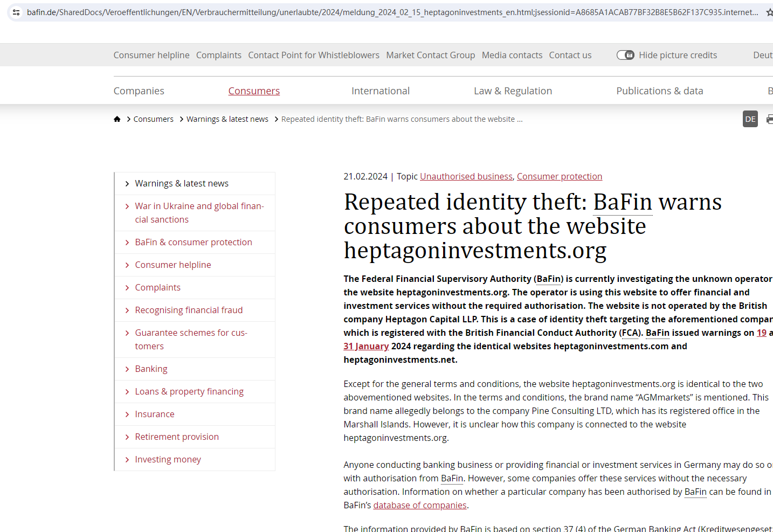Open Warnings & latest news breadcrumb
Image resolution: width=773 pixels, height=532 pixels.
pyautogui.click(x=227, y=119)
